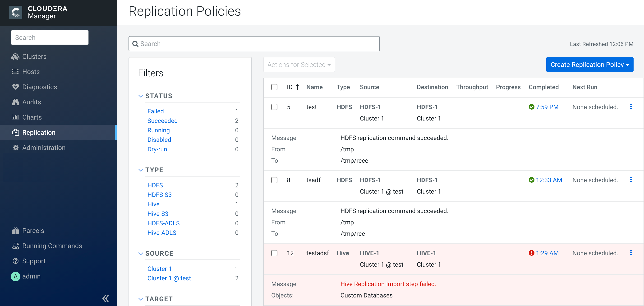The image size is (644, 306).
Task: Collapse the sidebar with double-chevron icon
Action: point(106,298)
